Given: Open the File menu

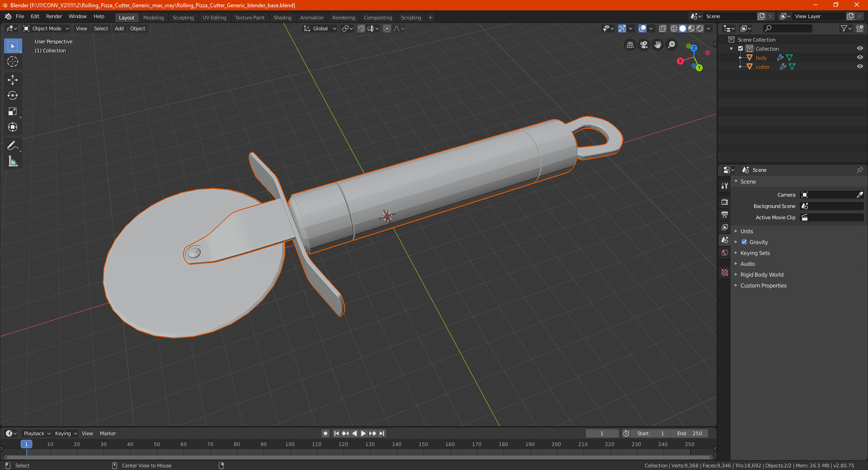Looking at the screenshot, I should [20, 16].
